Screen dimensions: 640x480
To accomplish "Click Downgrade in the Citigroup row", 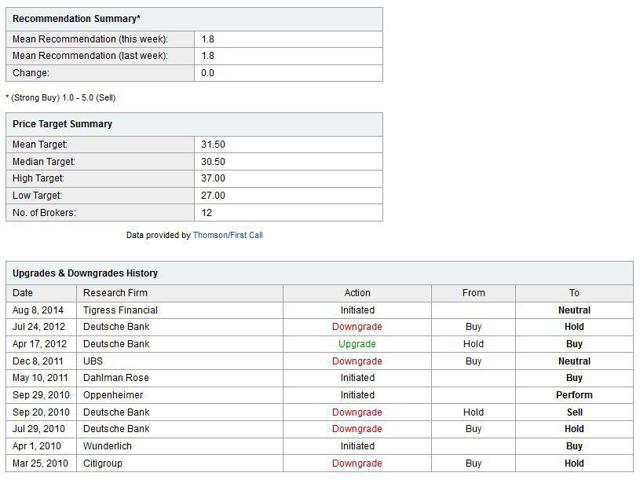I will pos(357,463).
